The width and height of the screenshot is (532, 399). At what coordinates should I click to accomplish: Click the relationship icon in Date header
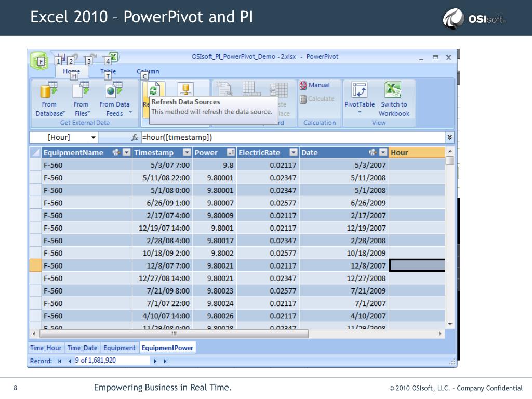pos(373,152)
